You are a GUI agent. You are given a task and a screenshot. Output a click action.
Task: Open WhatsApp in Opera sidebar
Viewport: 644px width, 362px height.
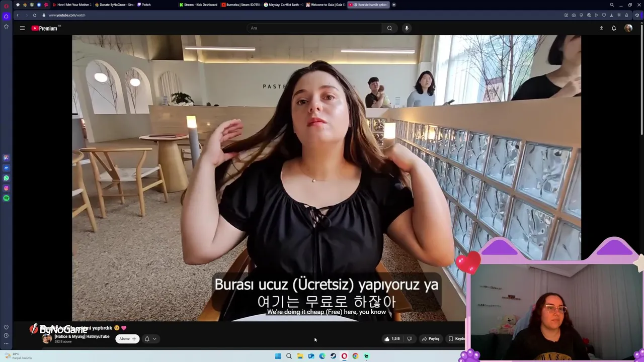pos(6,178)
